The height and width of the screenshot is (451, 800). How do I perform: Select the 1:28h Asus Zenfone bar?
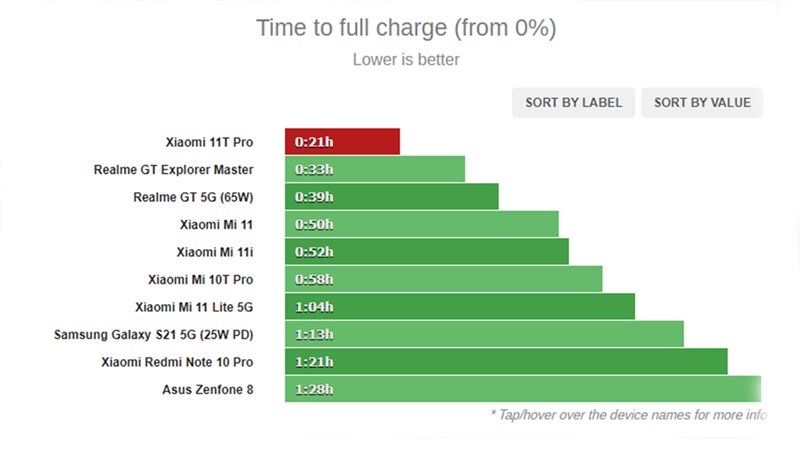pyautogui.click(x=522, y=389)
